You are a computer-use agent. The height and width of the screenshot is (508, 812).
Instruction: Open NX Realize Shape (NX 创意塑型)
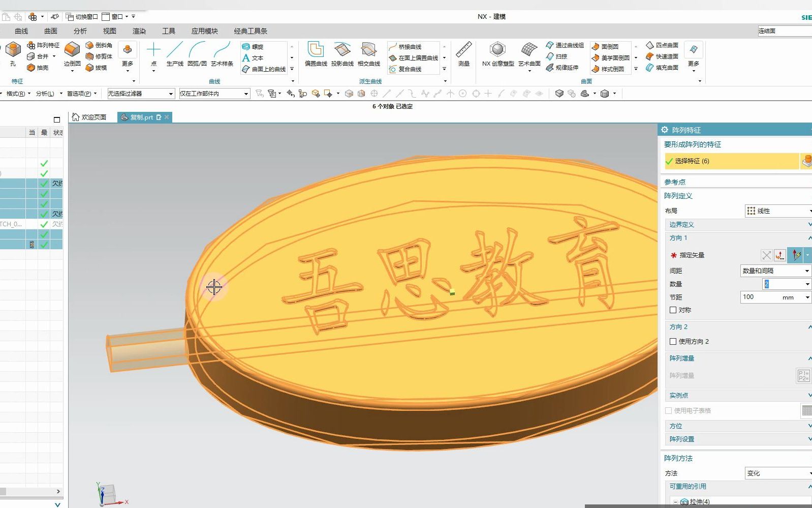[x=498, y=54]
